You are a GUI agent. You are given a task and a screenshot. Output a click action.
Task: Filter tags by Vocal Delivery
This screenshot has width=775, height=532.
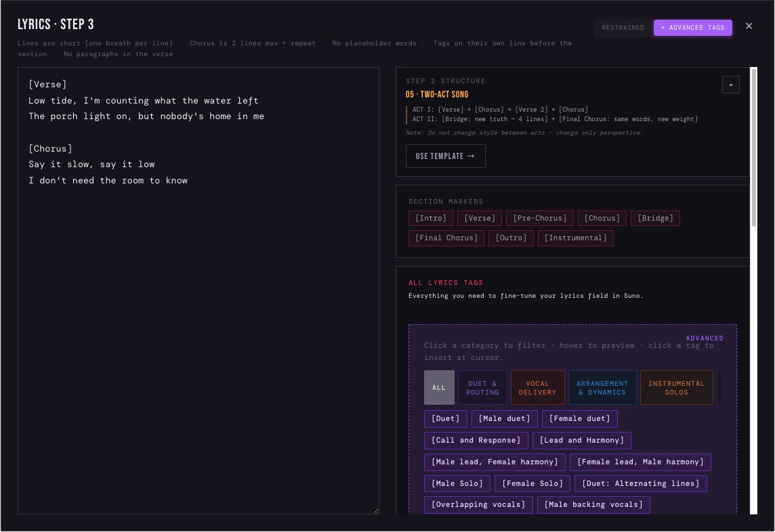coord(537,388)
